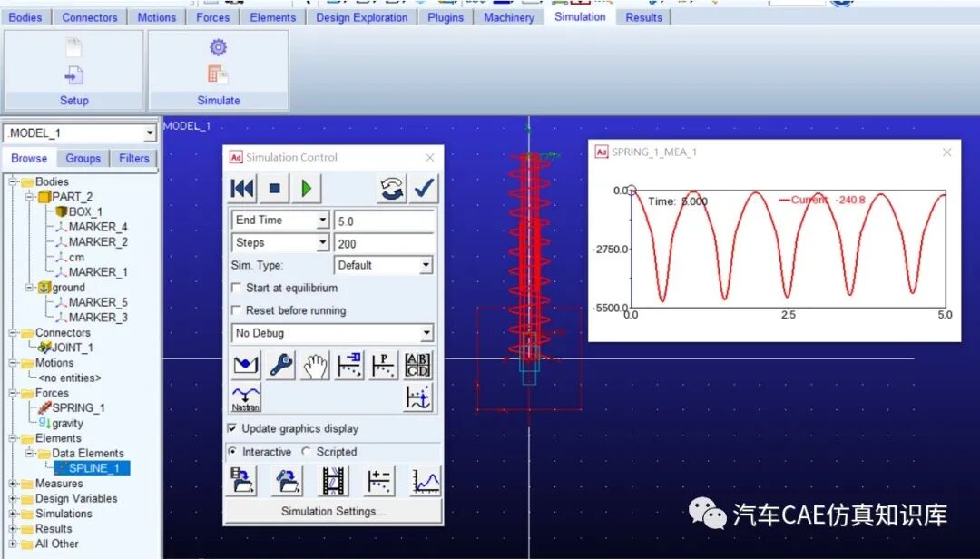Click the hand icon in Simulation Control
The image size is (980, 559).
(315, 365)
